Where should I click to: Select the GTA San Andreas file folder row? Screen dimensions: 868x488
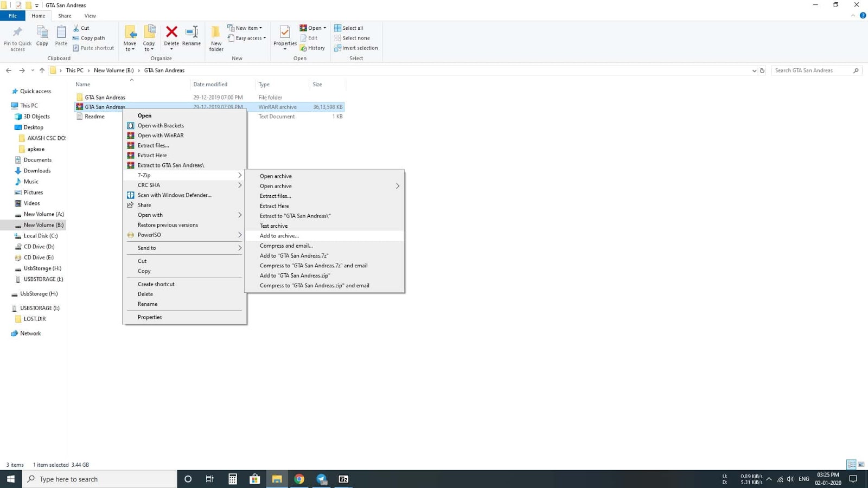tap(209, 98)
